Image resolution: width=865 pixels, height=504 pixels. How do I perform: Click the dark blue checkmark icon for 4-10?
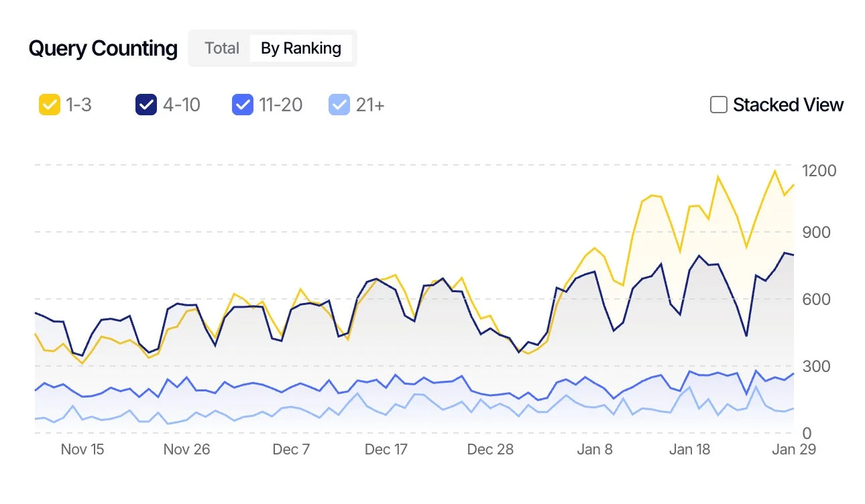(x=147, y=105)
